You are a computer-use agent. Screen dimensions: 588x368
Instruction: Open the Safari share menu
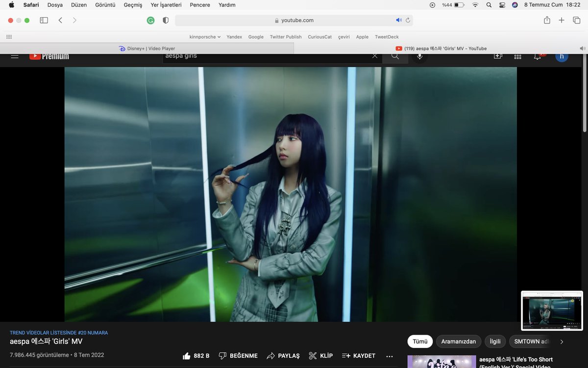(x=547, y=20)
